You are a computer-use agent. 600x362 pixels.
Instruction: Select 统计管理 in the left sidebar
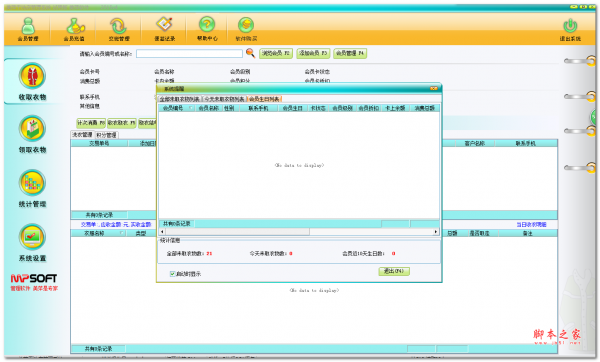[x=33, y=189]
